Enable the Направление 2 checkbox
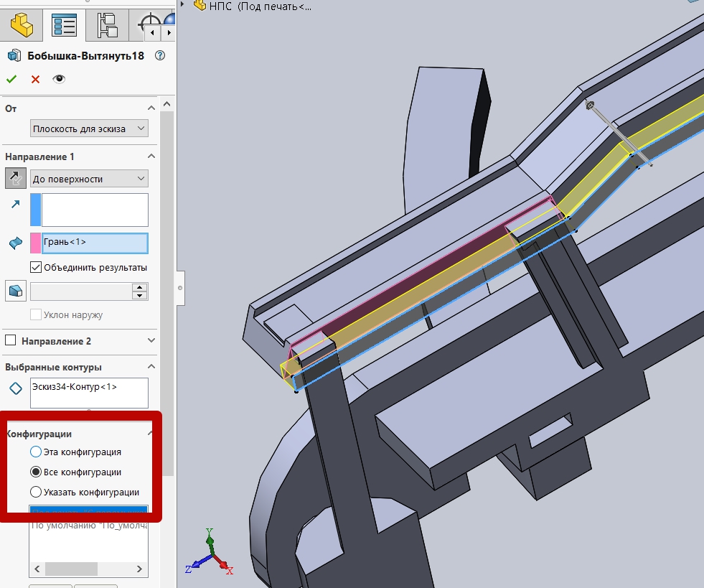 click(x=11, y=341)
